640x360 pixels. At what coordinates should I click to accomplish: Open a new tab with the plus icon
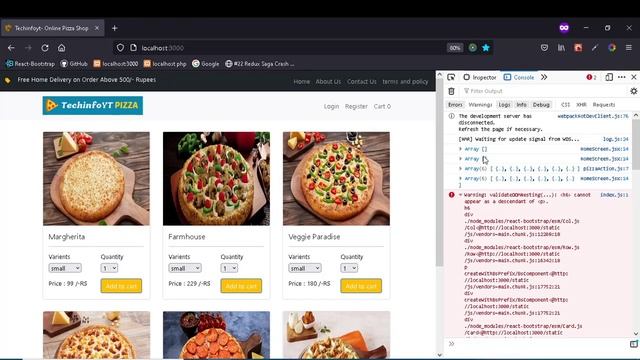coord(115,28)
